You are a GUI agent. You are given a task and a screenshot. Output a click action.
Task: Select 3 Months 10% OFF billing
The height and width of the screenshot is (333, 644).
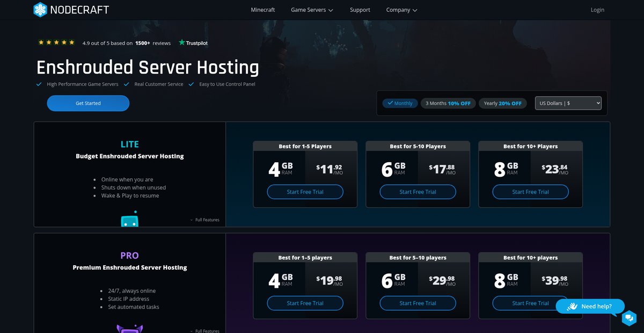[x=448, y=103]
